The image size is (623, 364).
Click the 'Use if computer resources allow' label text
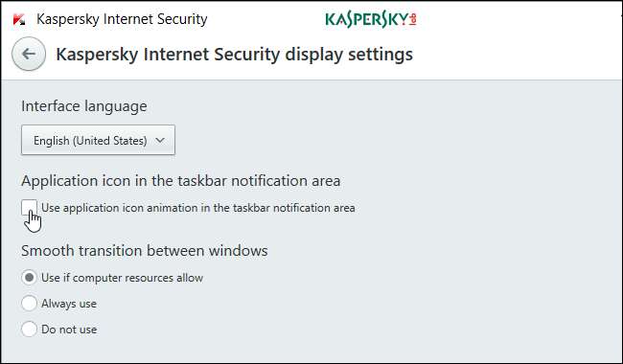click(122, 278)
